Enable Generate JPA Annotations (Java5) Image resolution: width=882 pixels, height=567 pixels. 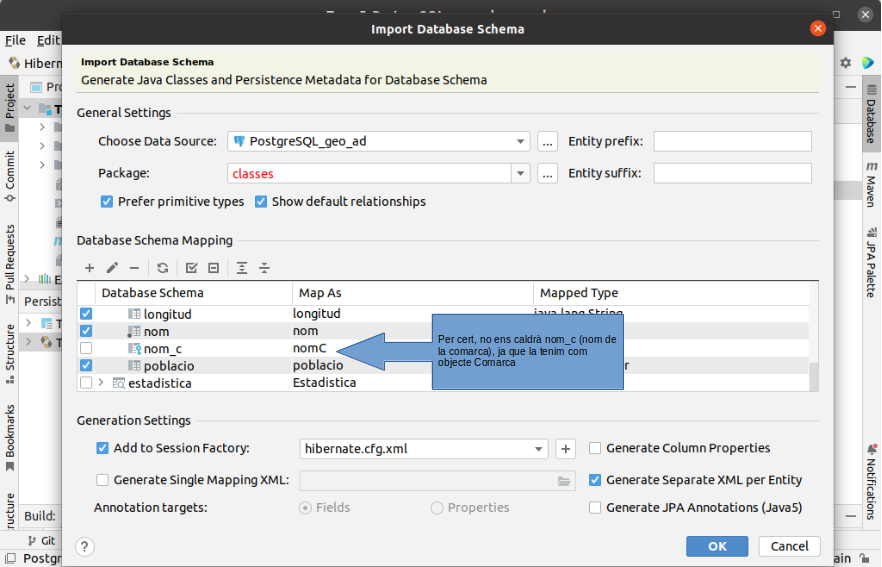click(x=595, y=507)
